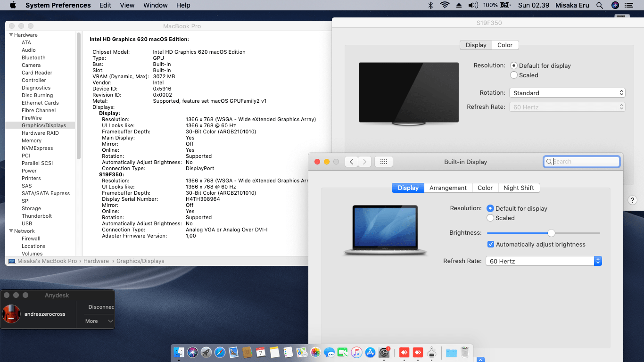
Task: Collapse the Hardware section in System Information
Action: click(x=10, y=34)
